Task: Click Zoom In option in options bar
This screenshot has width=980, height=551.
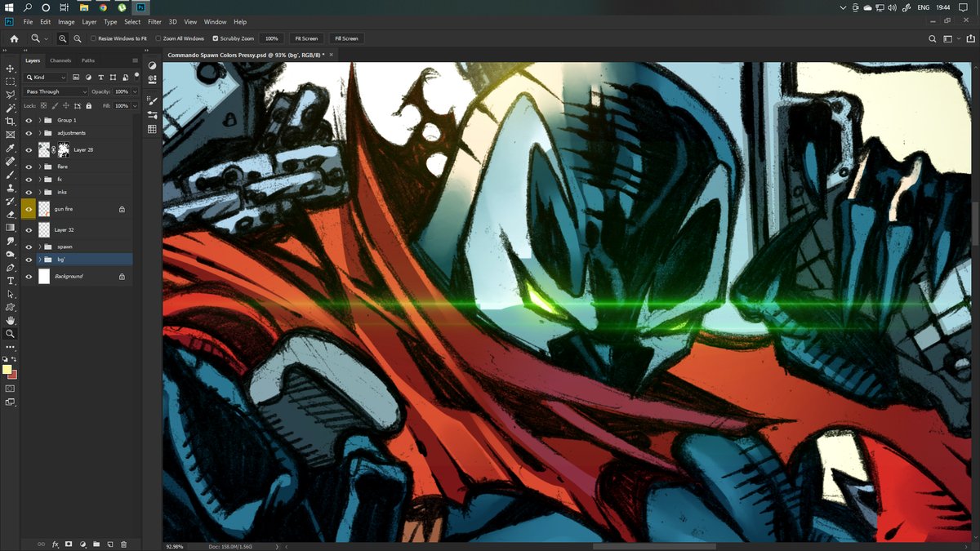Action: pos(63,38)
